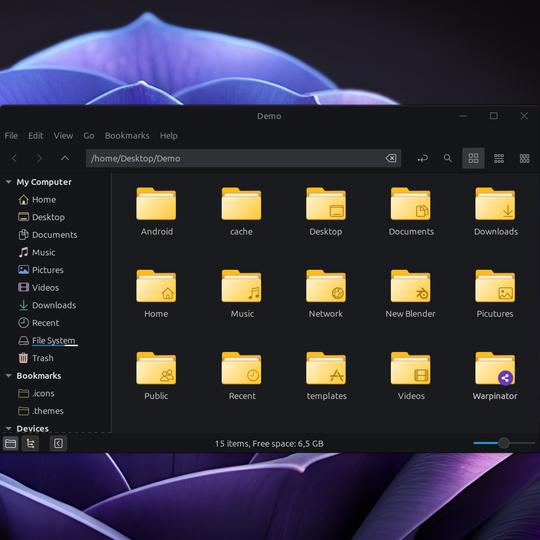Open the Bookmarks menu
Image resolution: width=540 pixels, height=540 pixels.
[x=127, y=136]
